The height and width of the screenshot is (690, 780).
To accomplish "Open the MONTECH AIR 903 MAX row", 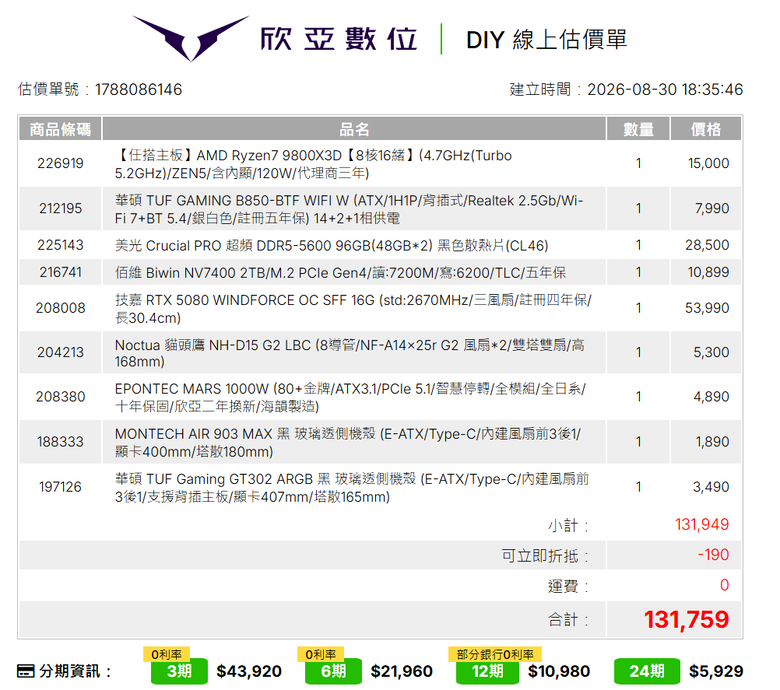I will point(380,442).
